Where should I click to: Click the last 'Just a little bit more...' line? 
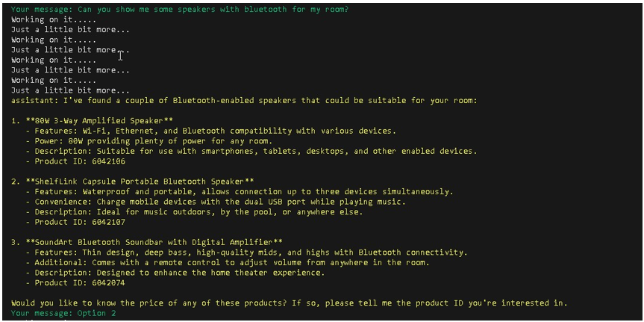coord(70,90)
